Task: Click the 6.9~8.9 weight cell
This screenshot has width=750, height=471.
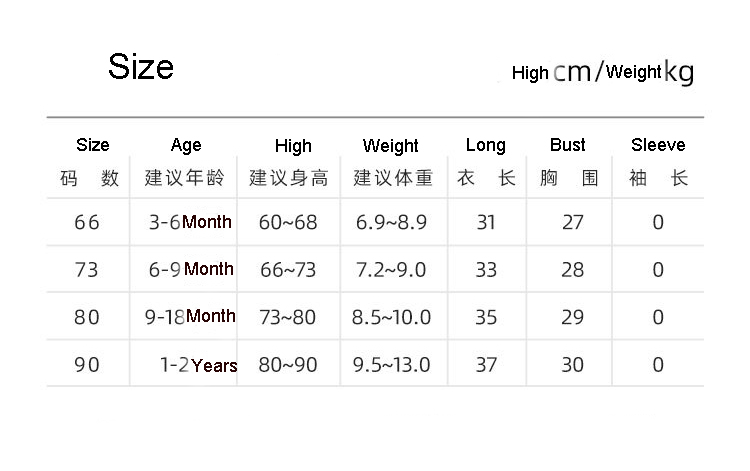Action: click(x=391, y=222)
